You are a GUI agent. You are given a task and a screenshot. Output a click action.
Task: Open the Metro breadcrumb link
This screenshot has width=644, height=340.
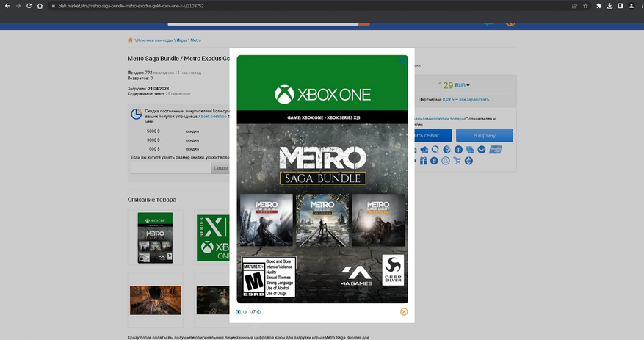195,40
